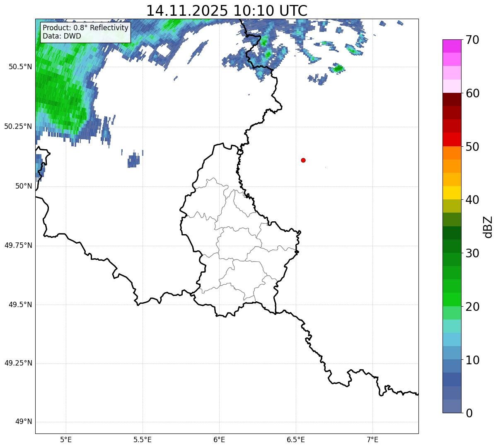Click the bright red colorbar segment just below 50
This screenshot has width=498, height=448.
coord(452,139)
